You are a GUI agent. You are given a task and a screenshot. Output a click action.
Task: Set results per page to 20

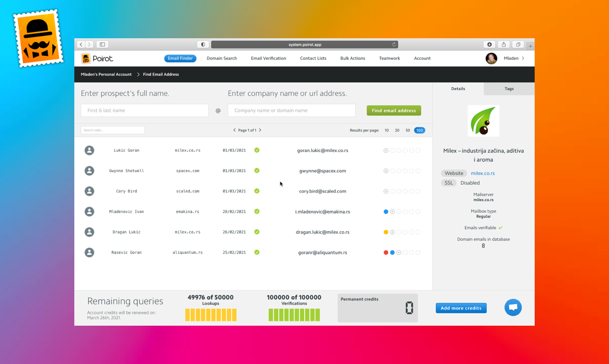tap(397, 130)
